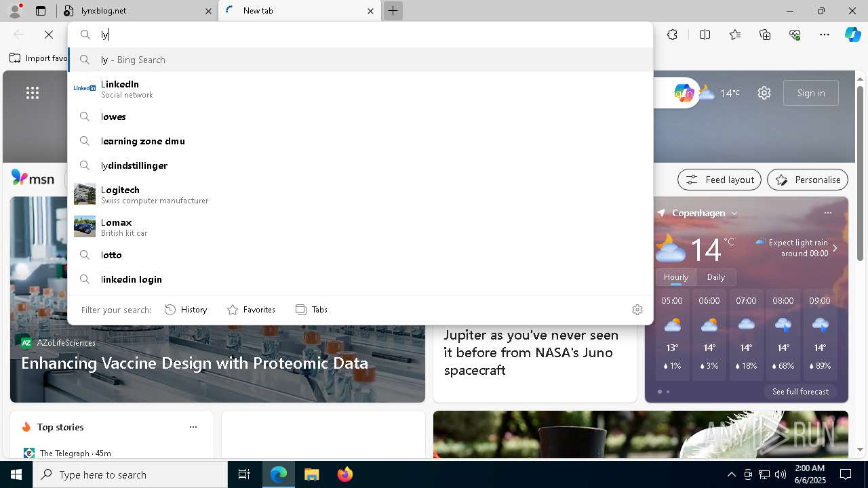868x488 pixels.
Task: Click Personalise button
Action: coord(808,180)
